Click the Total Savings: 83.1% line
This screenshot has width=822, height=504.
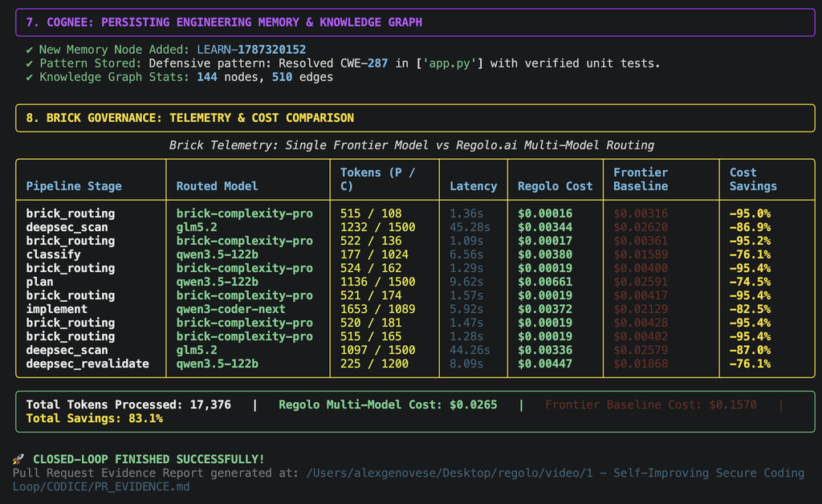pos(95,419)
